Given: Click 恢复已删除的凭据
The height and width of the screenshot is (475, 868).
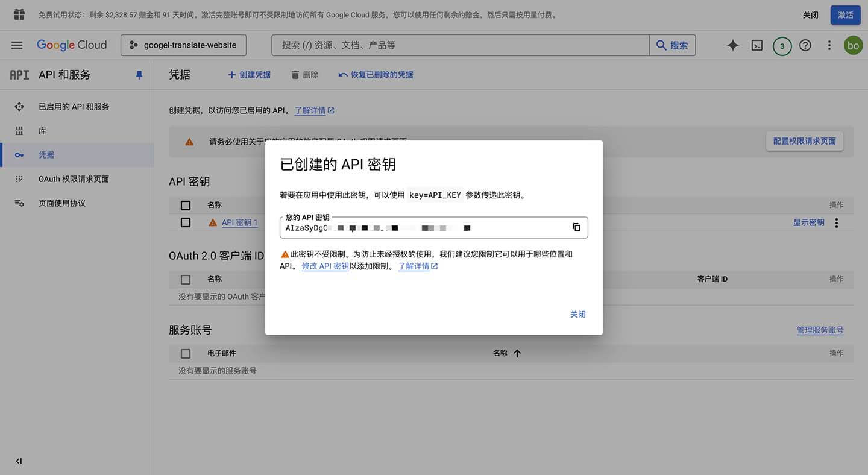Looking at the screenshot, I should (x=376, y=75).
